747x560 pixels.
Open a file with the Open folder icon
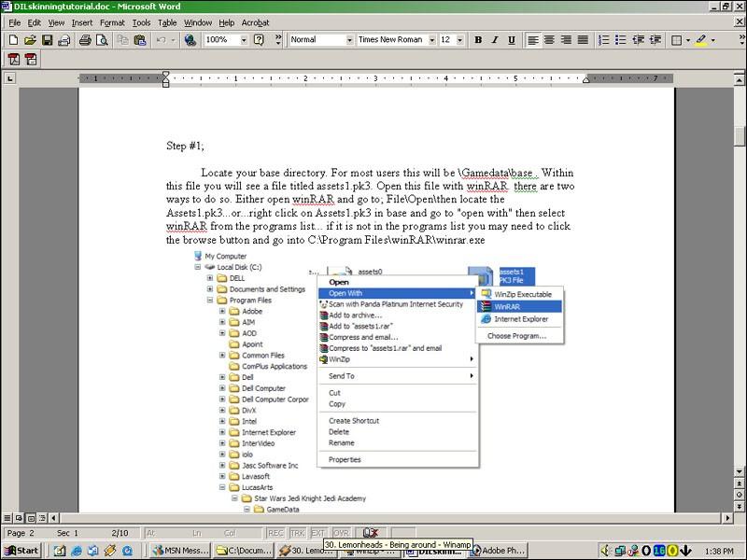pyautogui.click(x=30, y=40)
